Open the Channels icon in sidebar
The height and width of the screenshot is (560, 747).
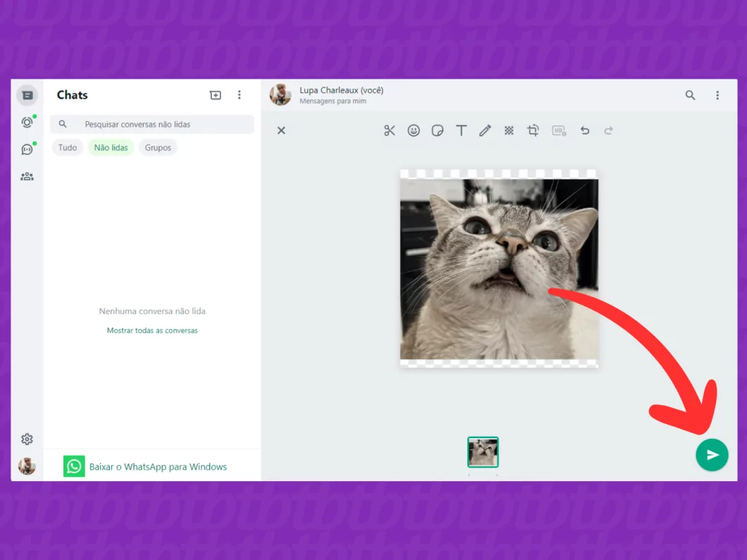point(27,149)
